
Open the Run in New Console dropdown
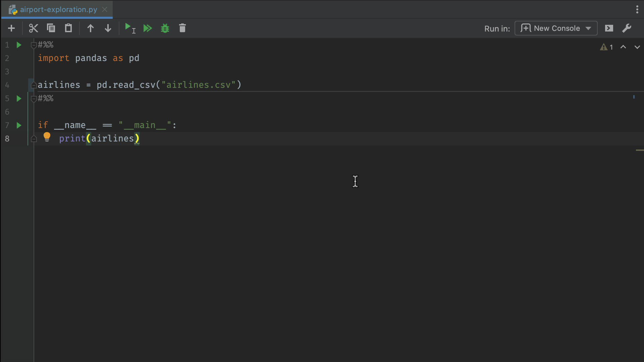(555, 28)
